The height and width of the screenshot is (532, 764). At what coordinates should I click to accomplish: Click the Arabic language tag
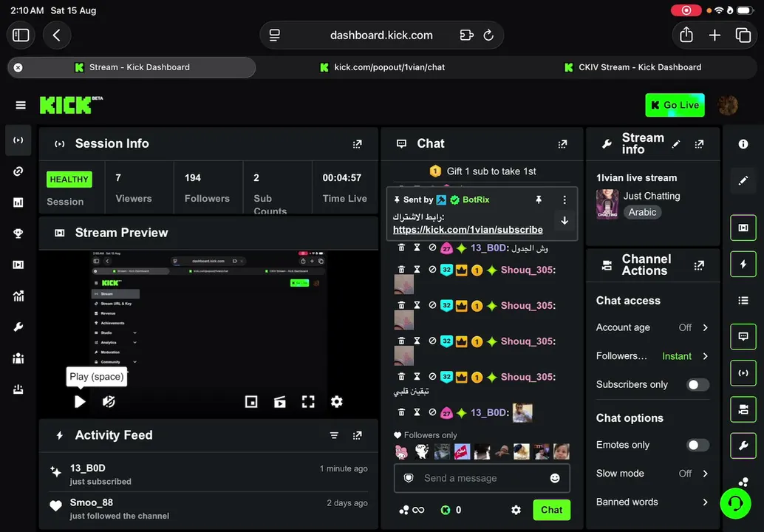pyautogui.click(x=642, y=212)
